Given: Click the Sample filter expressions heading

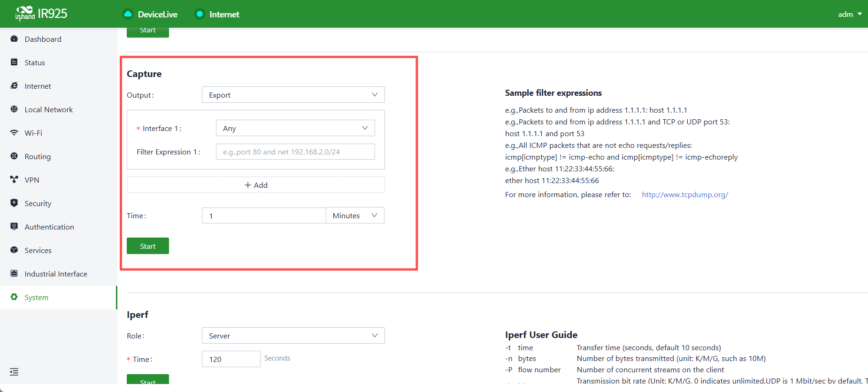Looking at the screenshot, I should tap(553, 93).
